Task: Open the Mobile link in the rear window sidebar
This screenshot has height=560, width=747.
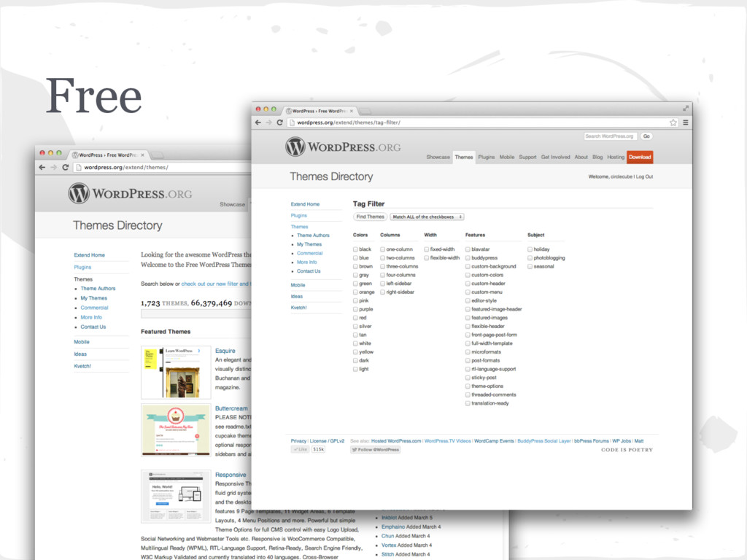Action: point(82,342)
